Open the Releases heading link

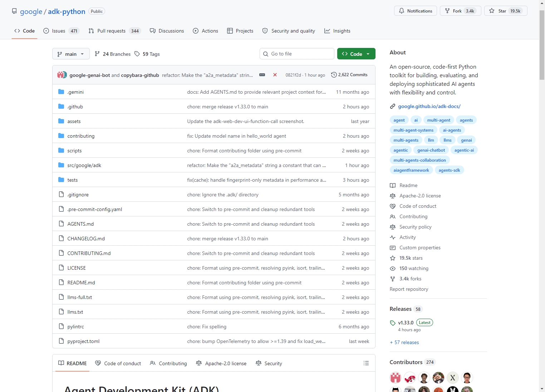[406, 309]
